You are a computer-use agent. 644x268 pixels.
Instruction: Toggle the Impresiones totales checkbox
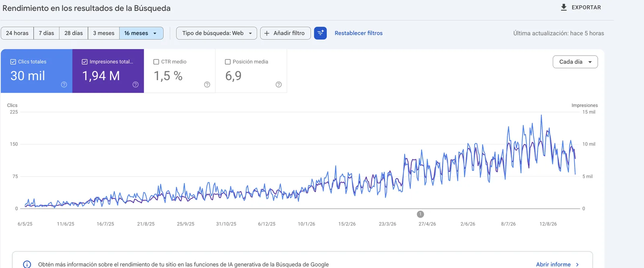[85, 62]
